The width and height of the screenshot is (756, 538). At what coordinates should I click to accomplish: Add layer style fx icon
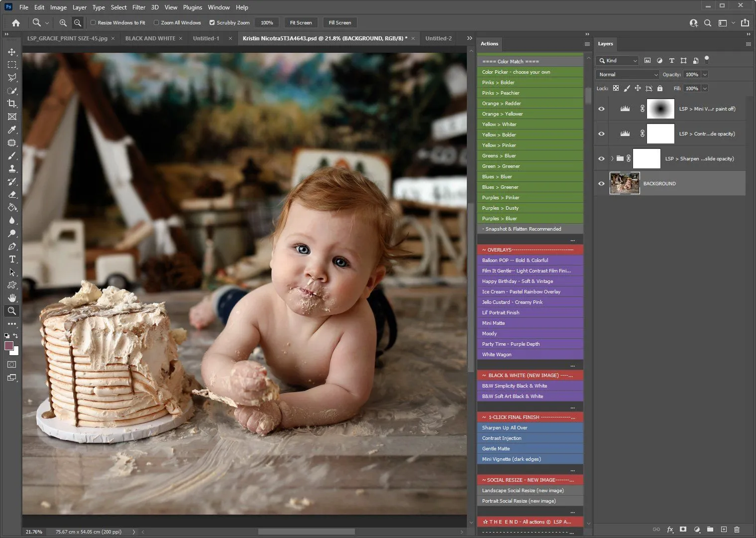tap(670, 529)
